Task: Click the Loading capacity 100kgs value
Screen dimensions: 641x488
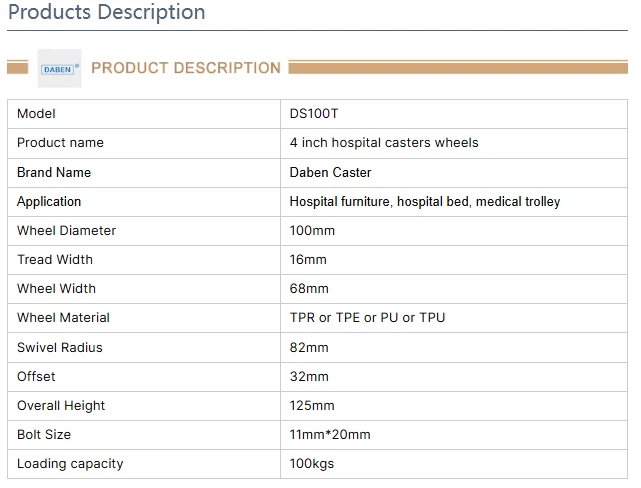Action: 312,463
